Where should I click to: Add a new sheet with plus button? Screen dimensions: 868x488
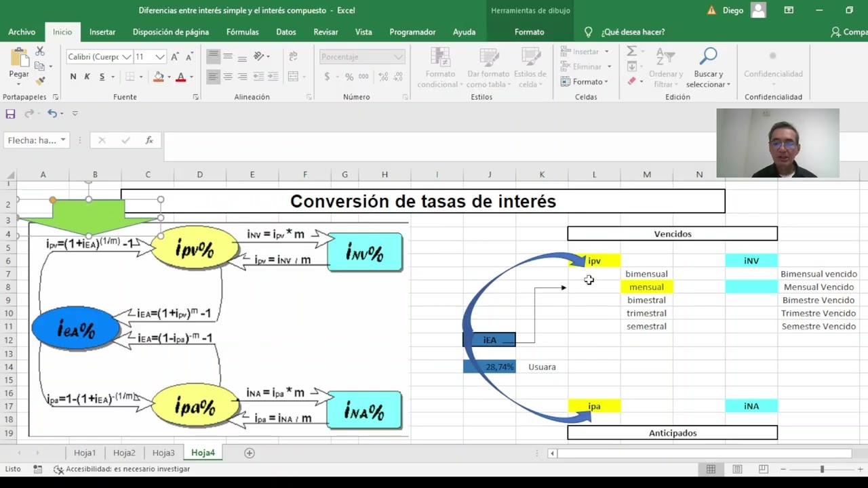pyautogui.click(x=249, y=453)
